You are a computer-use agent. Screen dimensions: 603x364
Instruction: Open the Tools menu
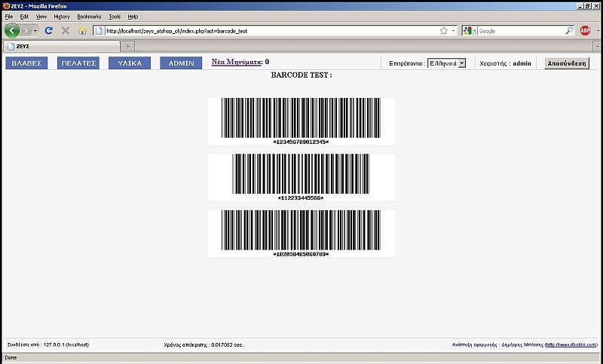[x=115, y=17]
